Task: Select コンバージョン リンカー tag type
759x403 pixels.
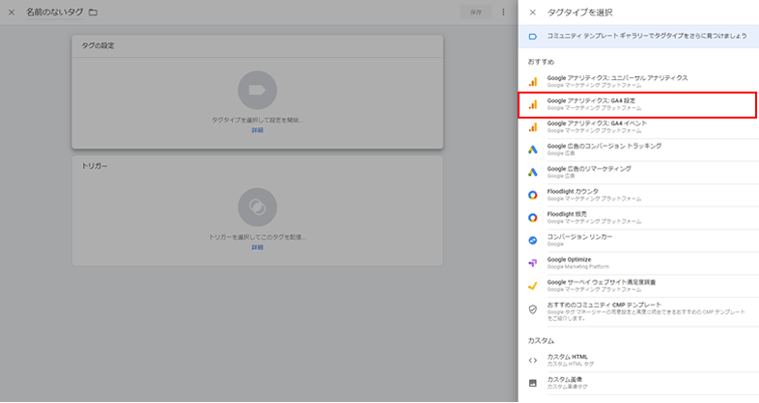Action: coord(638,240)
